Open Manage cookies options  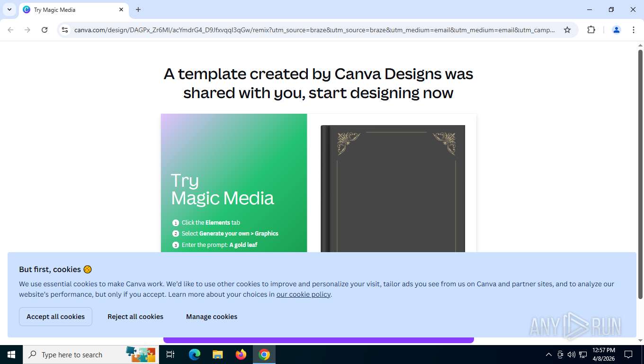pos(212,317)
